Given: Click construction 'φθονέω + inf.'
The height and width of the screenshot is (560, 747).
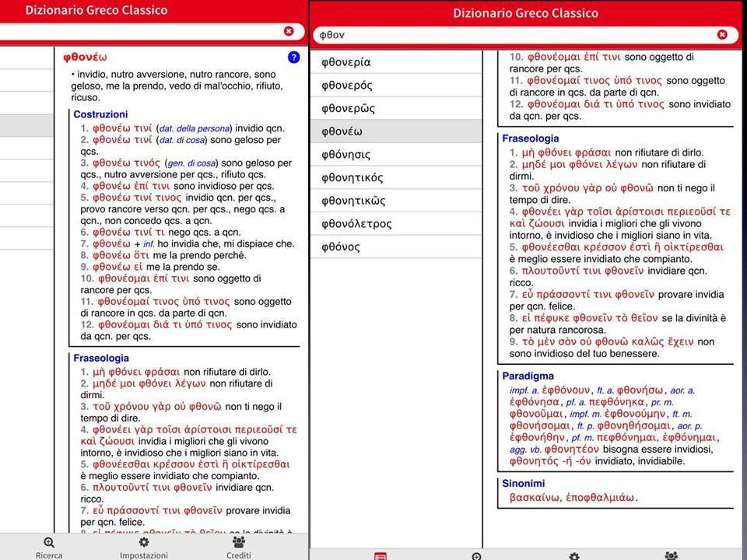Looking at the screenshot, I should (x=124, y=243).
